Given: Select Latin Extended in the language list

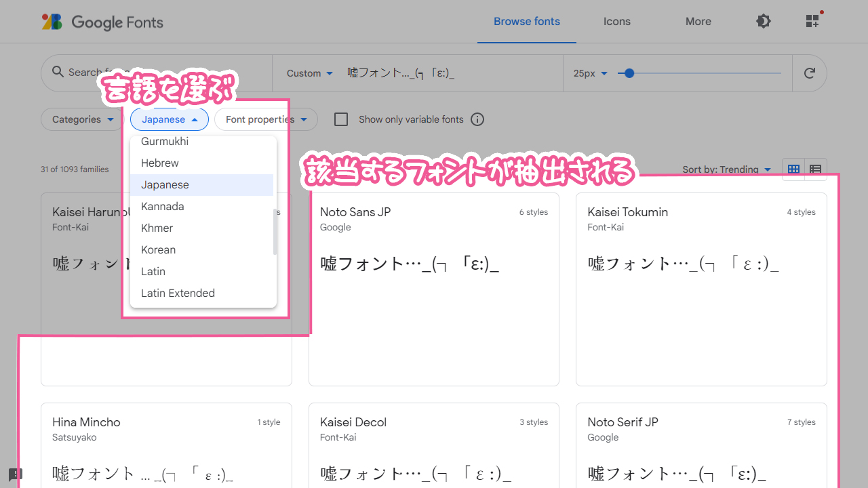Looking at the screenshot, I should pyautogui.click(x=201, y=293).
